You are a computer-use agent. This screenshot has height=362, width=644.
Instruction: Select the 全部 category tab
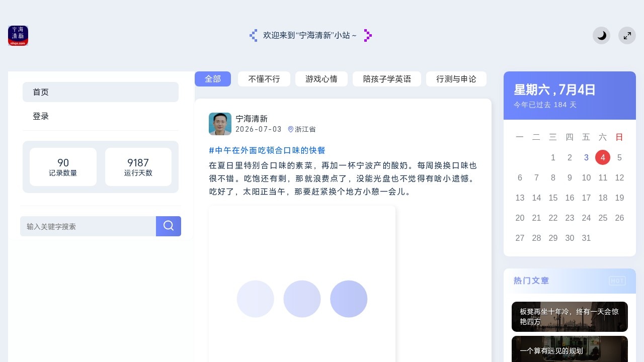[213, 79]
